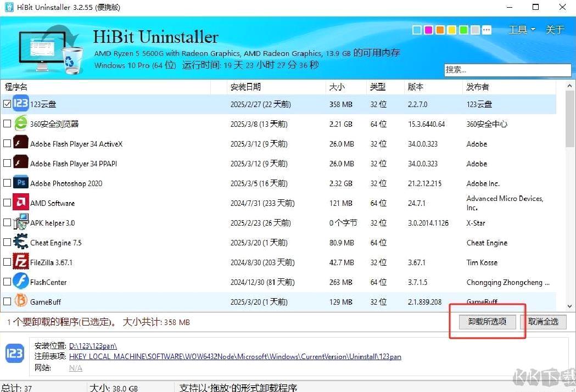Open more theme colors via the three-dots icon
The height and width of the screenshot is (392, 576).
pyautogui.click(x=486, y=30)
